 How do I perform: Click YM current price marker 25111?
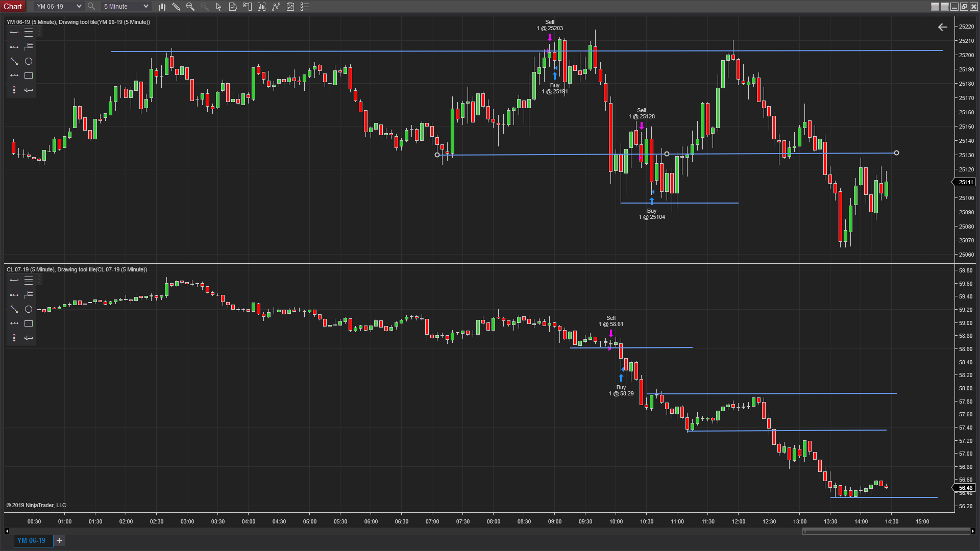964,182
